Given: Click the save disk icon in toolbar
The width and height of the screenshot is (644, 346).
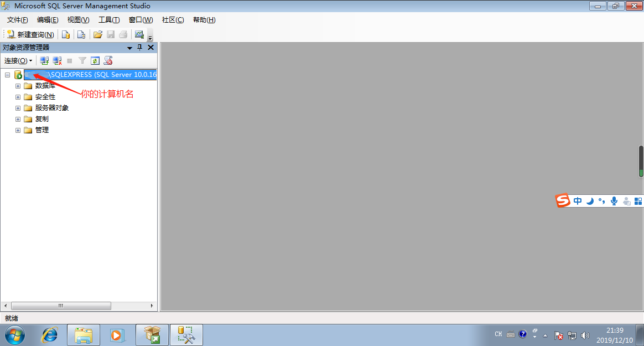Looking at the screenshot, I should click(x=111, y=34).
